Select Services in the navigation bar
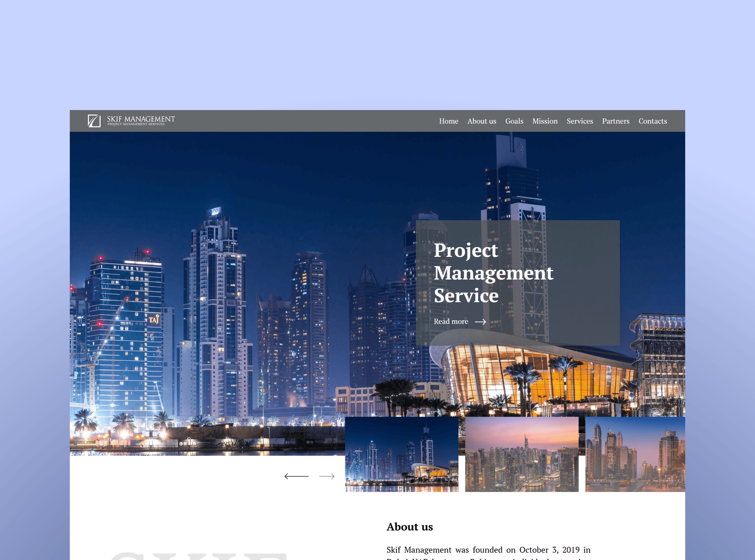 (x=580, y=121)
